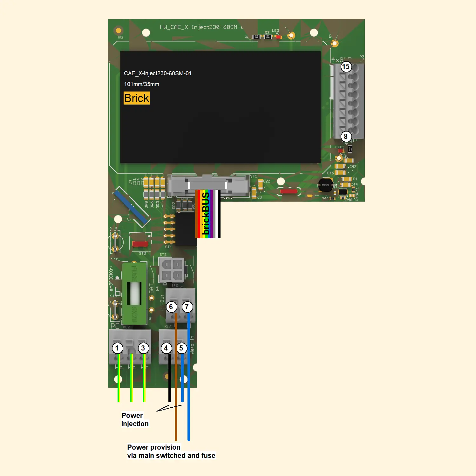This screenshot has width=476, height=476.
Task: Click the circled number 6 marker
Action: coord(171,307)
